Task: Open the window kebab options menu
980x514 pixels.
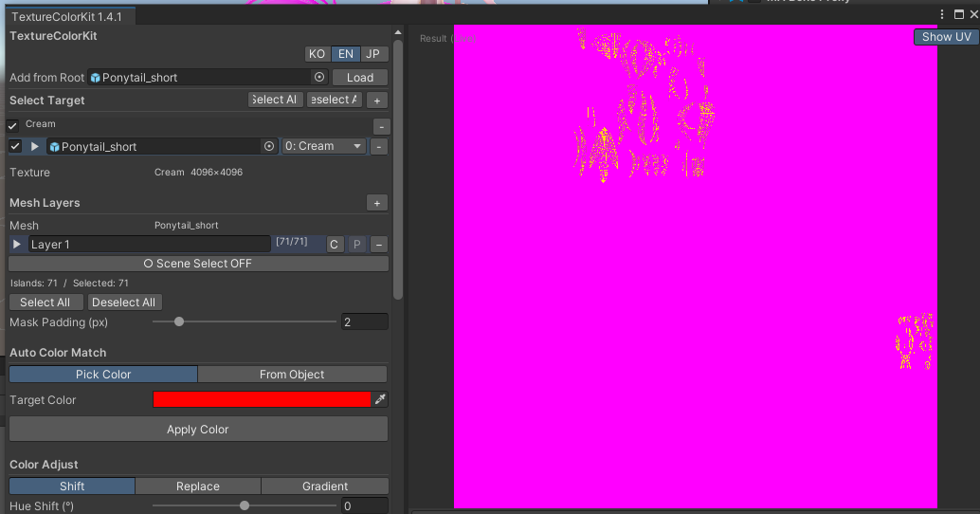Action: pos(942,14)
